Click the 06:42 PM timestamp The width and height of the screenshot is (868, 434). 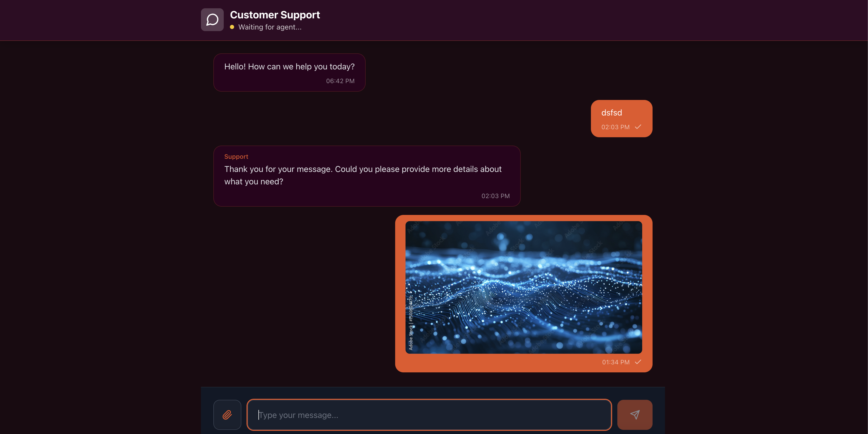pos(340,81)
